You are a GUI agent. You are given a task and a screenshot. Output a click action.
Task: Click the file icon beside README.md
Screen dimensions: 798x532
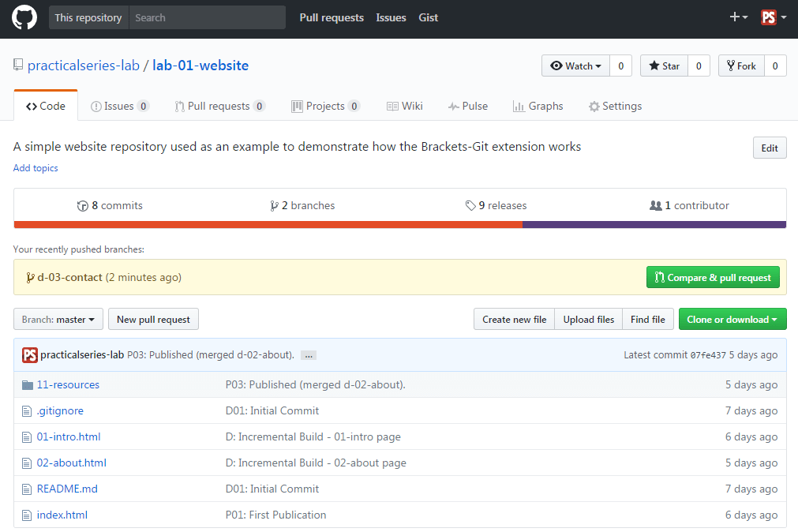[x=27, y=489]
